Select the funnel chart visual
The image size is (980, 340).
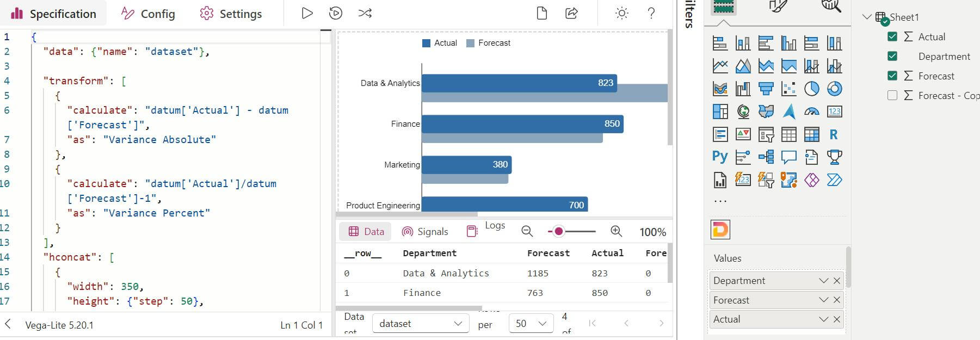point(766,89)
